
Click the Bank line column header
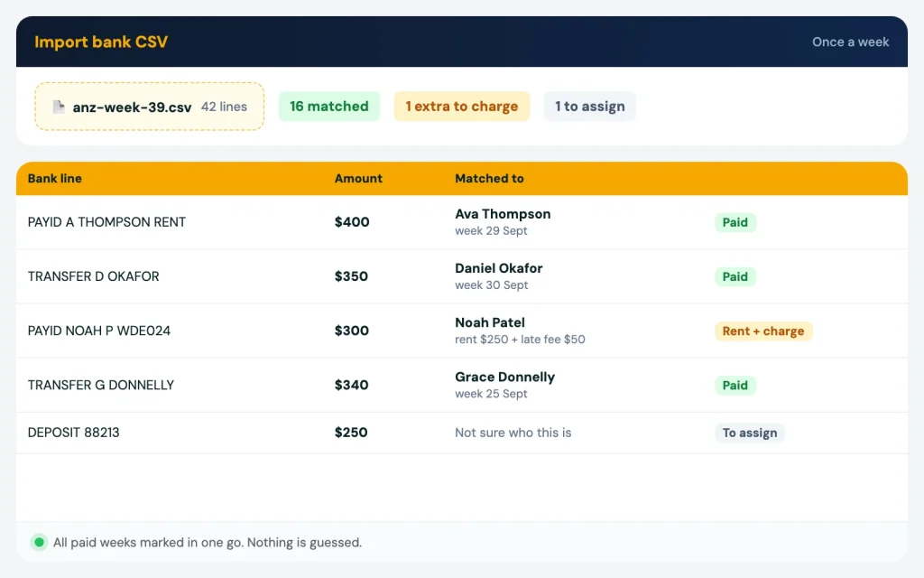point(55,178)
